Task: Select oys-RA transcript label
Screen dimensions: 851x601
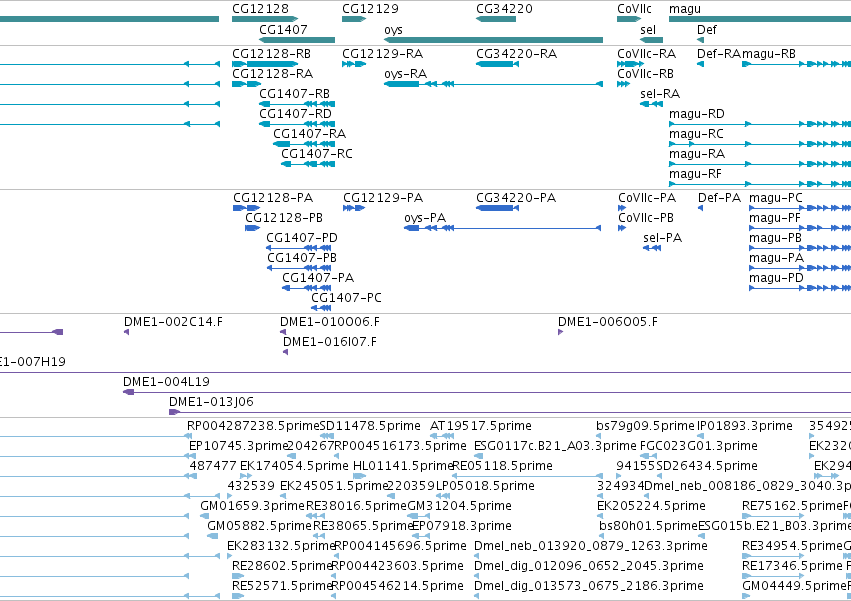Action: 405,74
